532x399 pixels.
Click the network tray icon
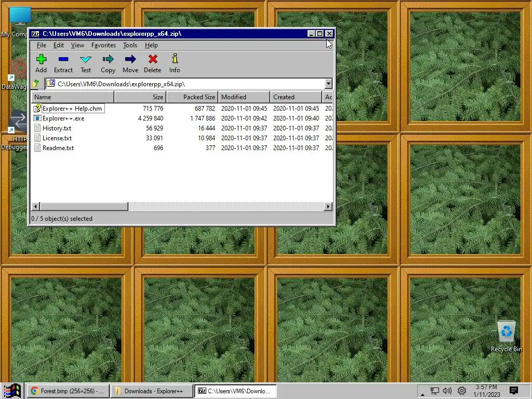(x=435, y=391)
